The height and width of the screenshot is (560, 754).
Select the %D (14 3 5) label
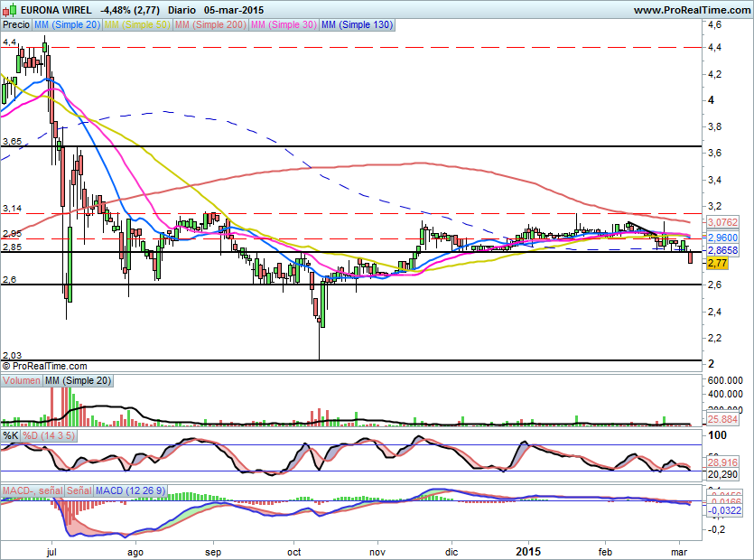[49, 436]
